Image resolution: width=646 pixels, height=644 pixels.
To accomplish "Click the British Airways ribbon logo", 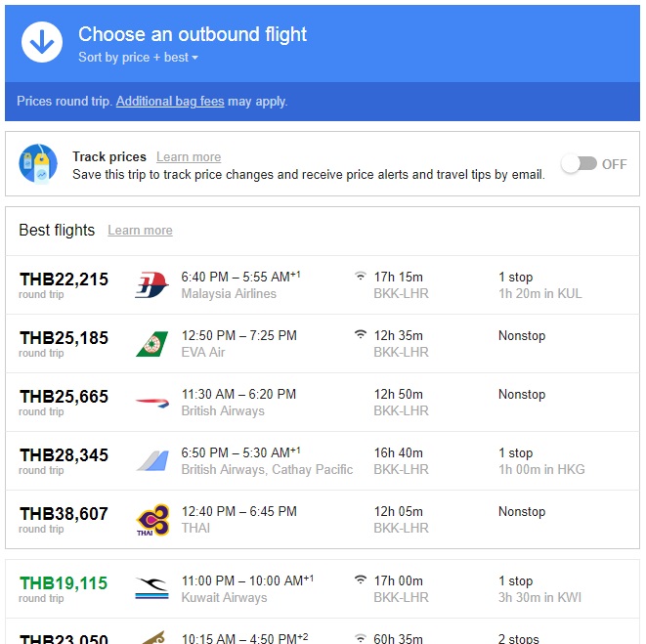I will (152, 403).
